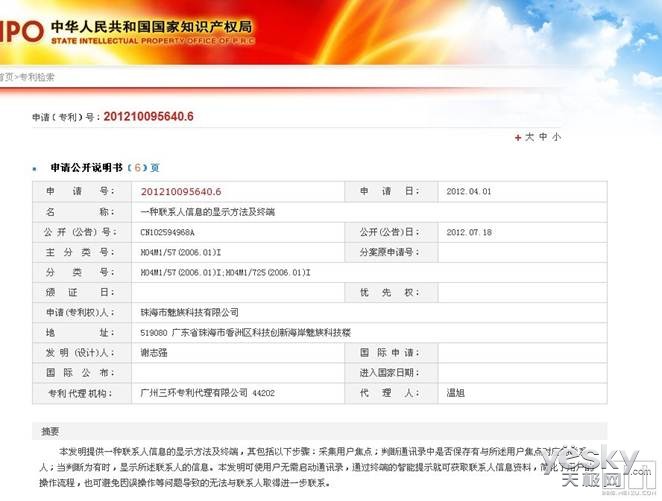The width and height of the screenshot is (662, 501).
Task: Select publication date 2012.07.18
Action: 469,233
